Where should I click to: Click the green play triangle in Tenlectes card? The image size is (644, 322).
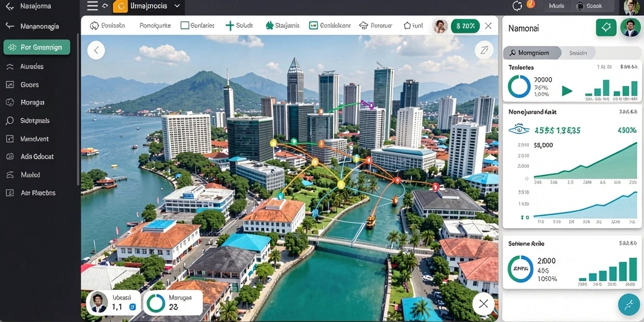coord(567,91)
